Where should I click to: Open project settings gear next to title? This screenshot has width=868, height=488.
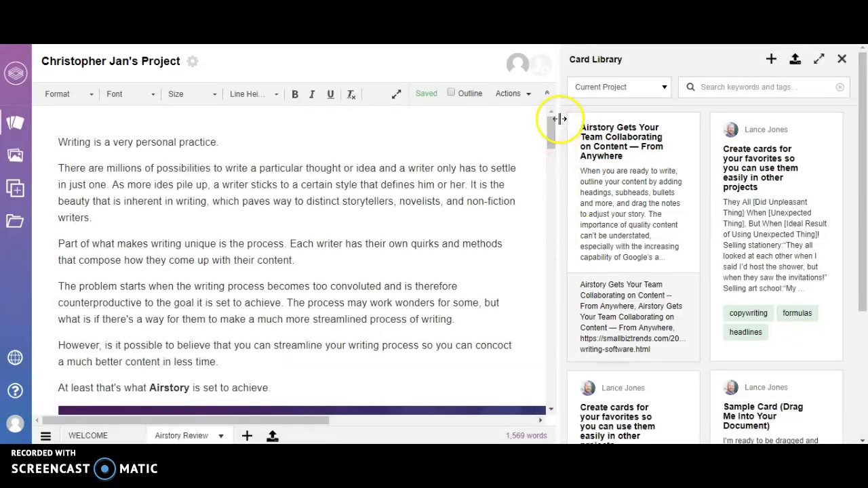pos(193,61)
